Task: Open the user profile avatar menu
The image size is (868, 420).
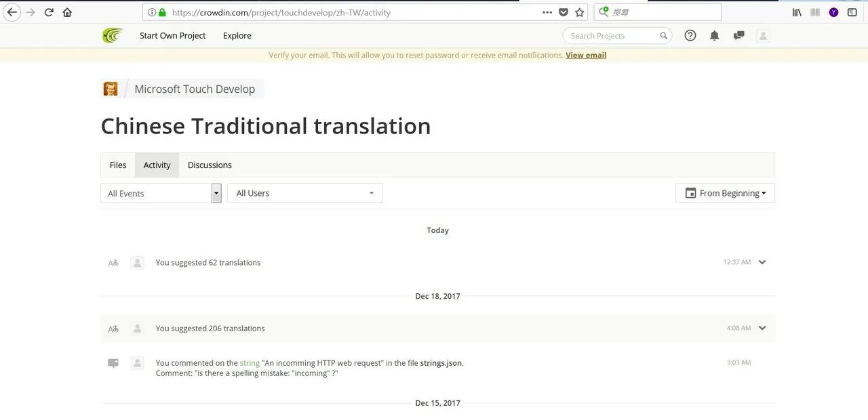Action: tap(763, 36)
